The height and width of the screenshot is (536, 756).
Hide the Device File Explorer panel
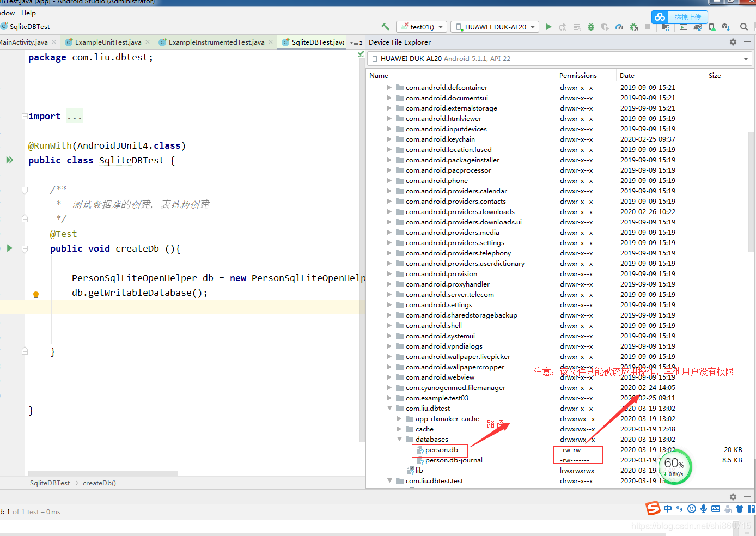747,42
